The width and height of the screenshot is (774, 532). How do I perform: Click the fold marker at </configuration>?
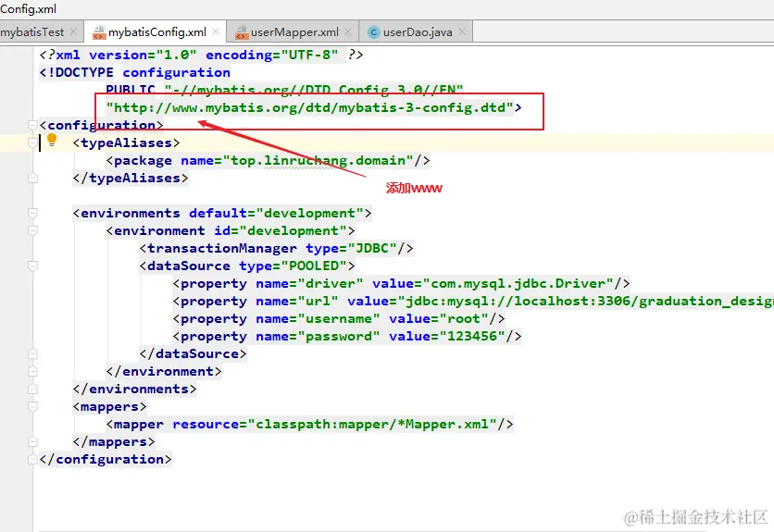coord(32,460)
